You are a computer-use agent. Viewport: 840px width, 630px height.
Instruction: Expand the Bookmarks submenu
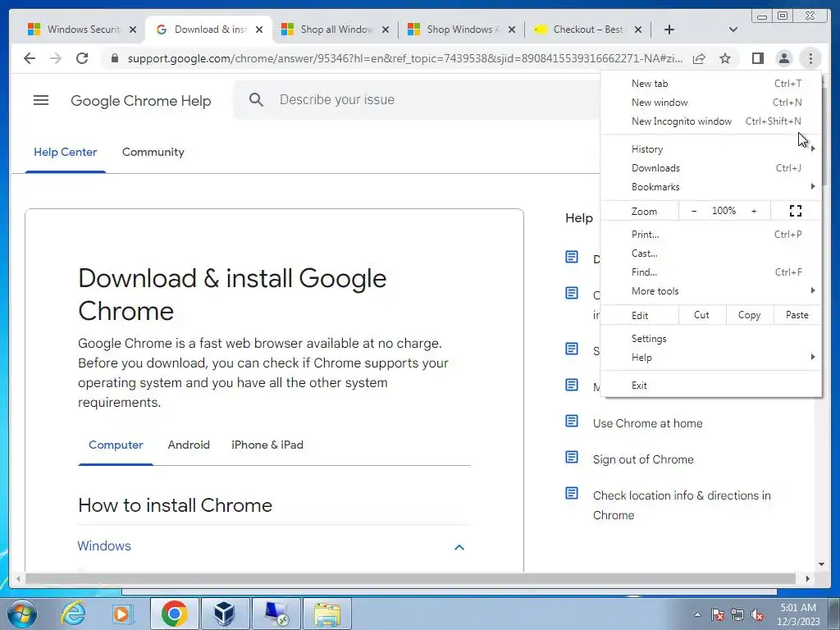711,187
